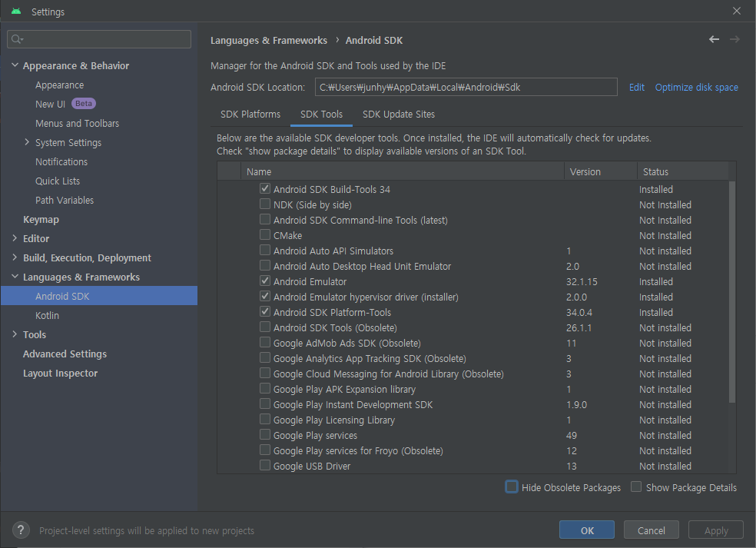The height and width of the screenshot is (548, 756).
Task: Click the Cancel button
Action: pos(651,530)
